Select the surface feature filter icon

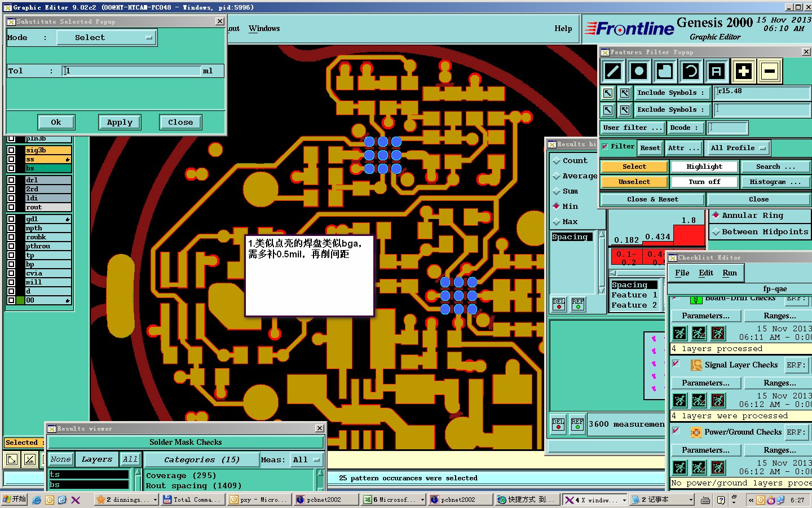(665, 71)
